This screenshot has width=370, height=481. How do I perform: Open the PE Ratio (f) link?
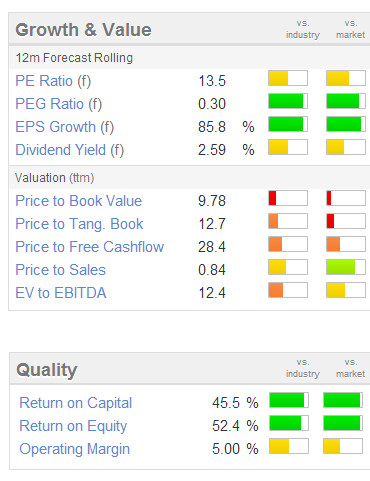point(53,81)
